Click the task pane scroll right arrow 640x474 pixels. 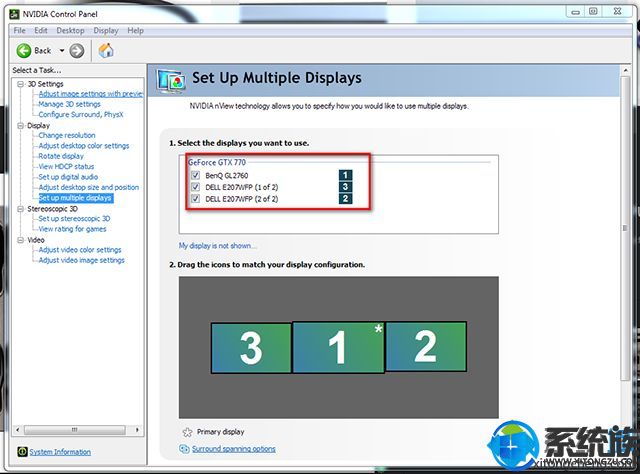click(x=137, y=430)
